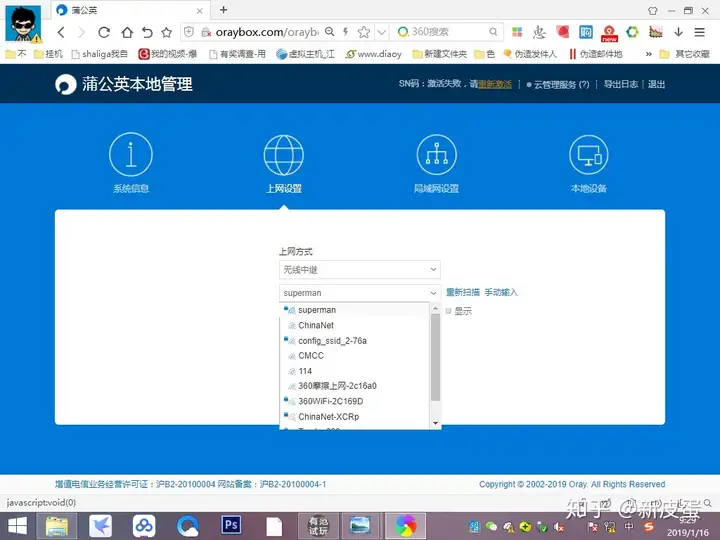Viewport: 720px width, 540px height.
Task: Click the browser forward arrow
Action: (81, 32)
